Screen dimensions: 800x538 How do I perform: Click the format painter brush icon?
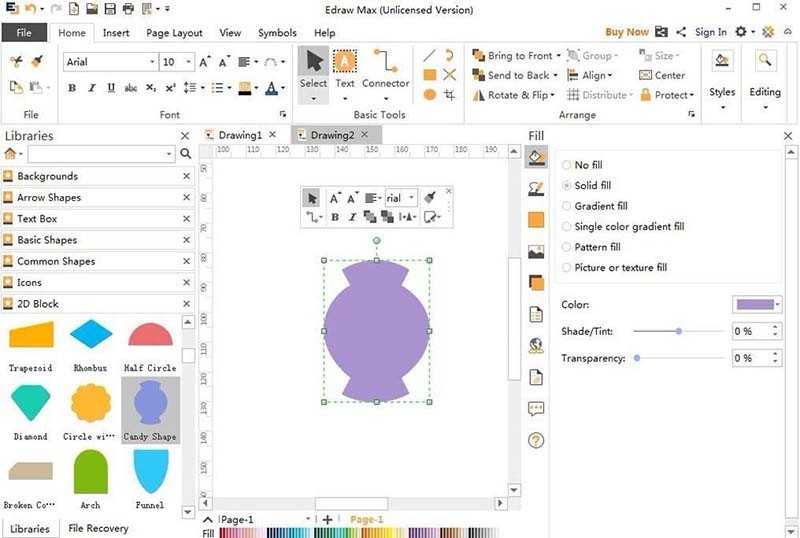point(36,62)
